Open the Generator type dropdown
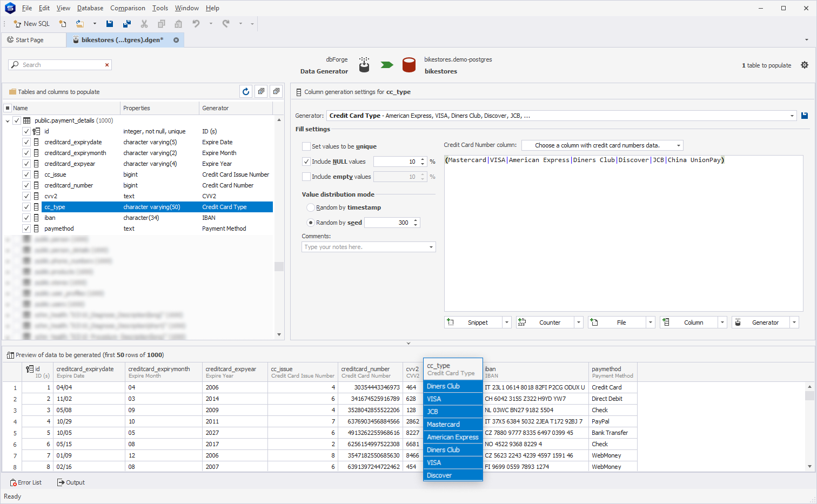Image resolution: width=817 pixels, height=504 pixels. coord(792,116)
